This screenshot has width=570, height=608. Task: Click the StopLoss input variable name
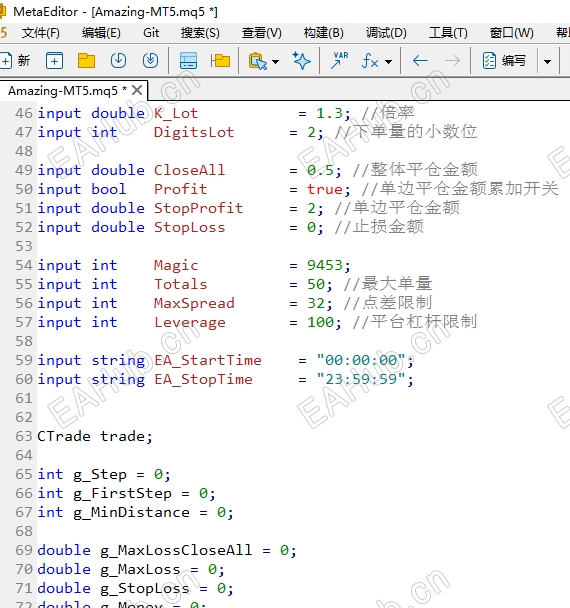coord(189,227)
